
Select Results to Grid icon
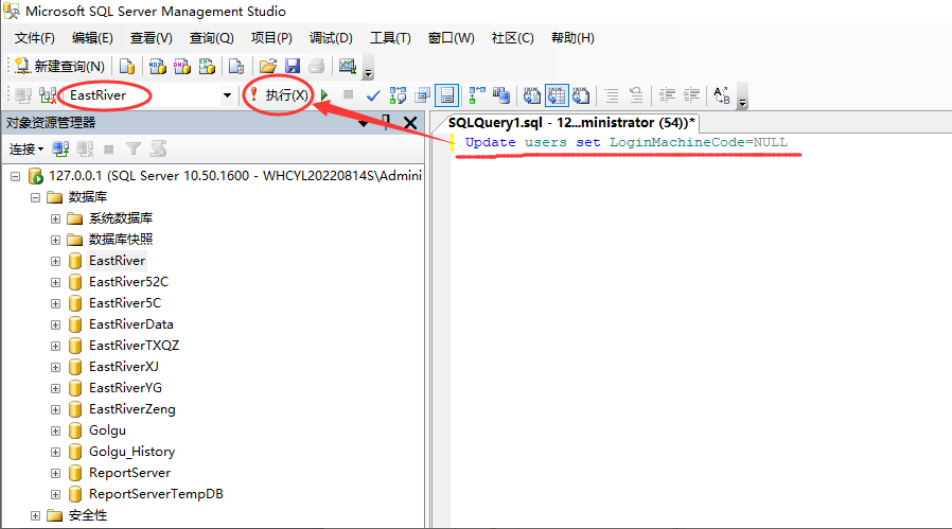(557, 95)
